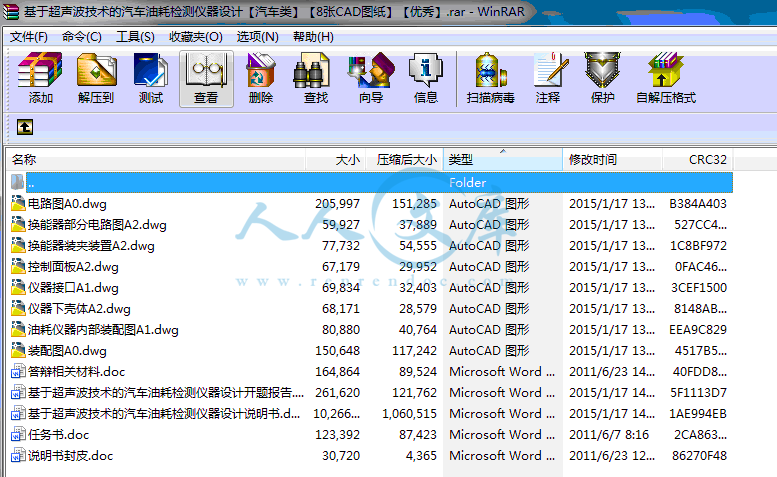
Task: Click CRC value 3CEF1500
Action: tap(699, 288)
